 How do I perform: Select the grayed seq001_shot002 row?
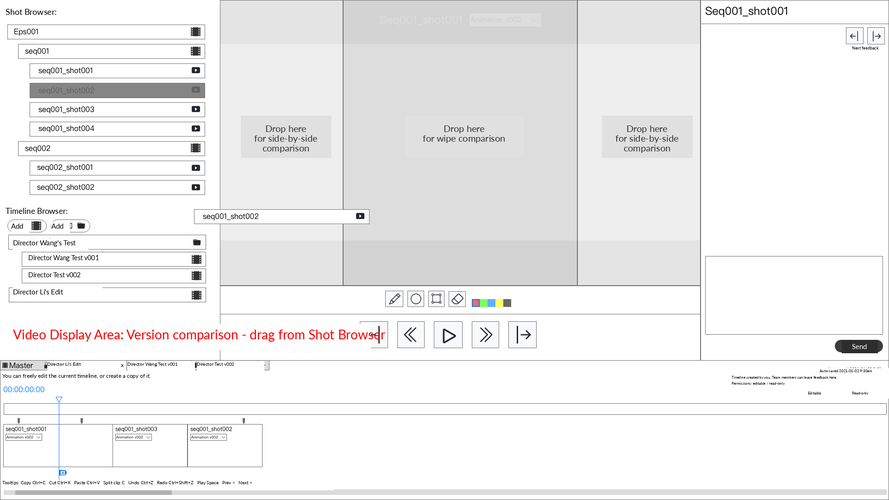click(x=117, y=90)
